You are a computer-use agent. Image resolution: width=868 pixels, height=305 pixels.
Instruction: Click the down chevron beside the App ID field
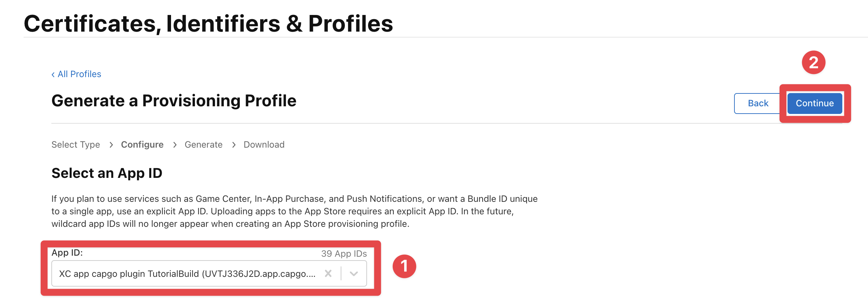tap(354, 273)
